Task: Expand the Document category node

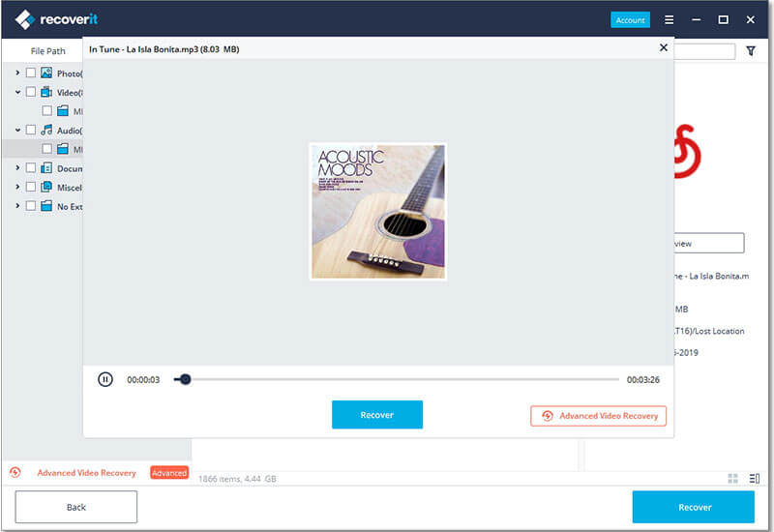Action: pos(17,167)
